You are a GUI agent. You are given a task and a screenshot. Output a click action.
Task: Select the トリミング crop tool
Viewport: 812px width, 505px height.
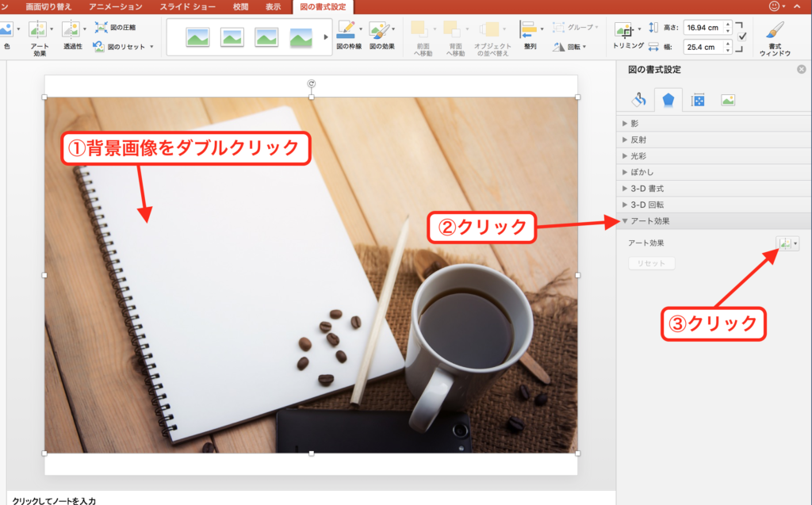pyautogui.click(x=626, y=32)
